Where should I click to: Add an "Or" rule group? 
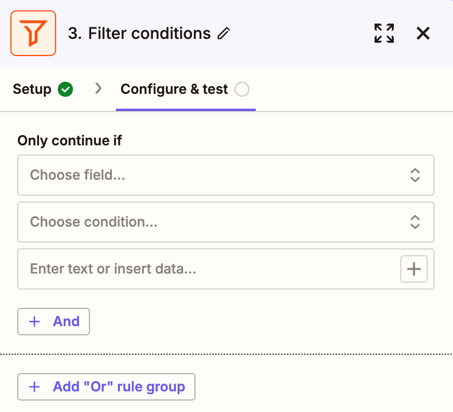click(106, 387)
